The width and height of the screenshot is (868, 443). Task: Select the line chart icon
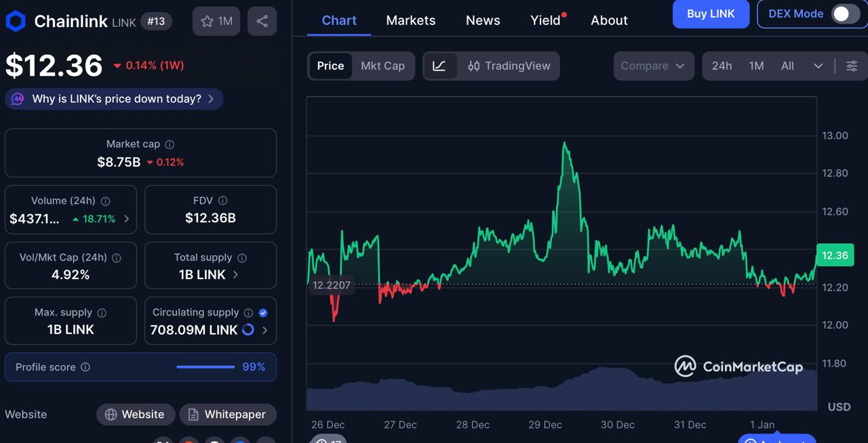click(x=440, y=66)
